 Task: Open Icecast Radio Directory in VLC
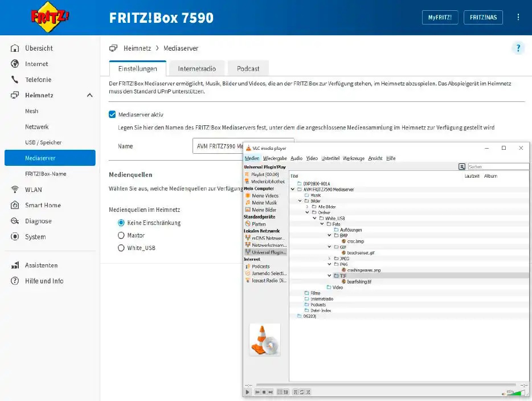[x=265, y=281]
